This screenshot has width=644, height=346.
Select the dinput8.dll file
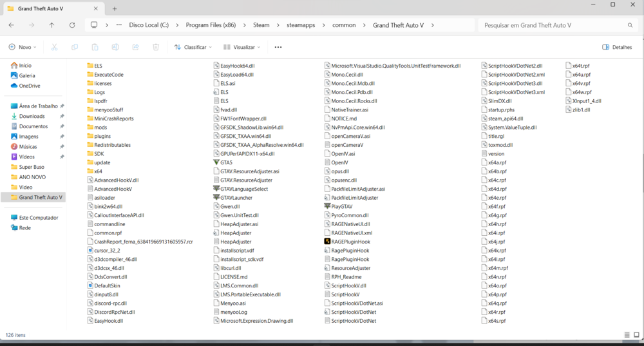(102, 294)
